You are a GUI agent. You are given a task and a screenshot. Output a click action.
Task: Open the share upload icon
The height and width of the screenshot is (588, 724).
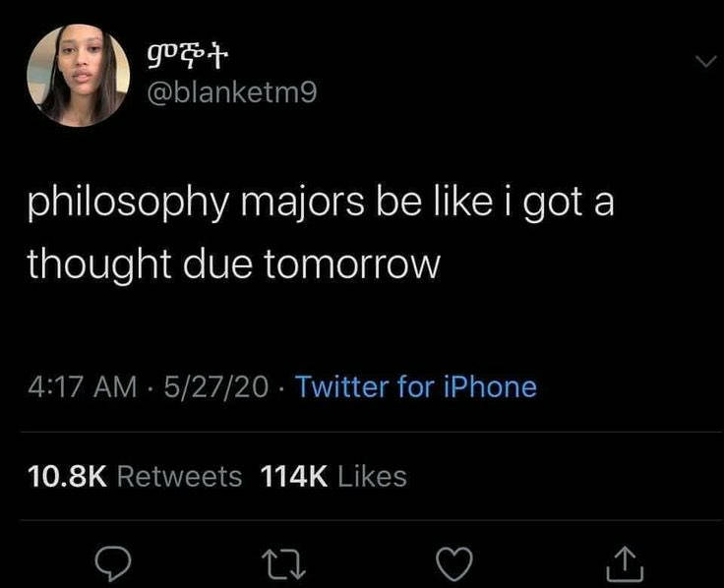coord(625,563)
